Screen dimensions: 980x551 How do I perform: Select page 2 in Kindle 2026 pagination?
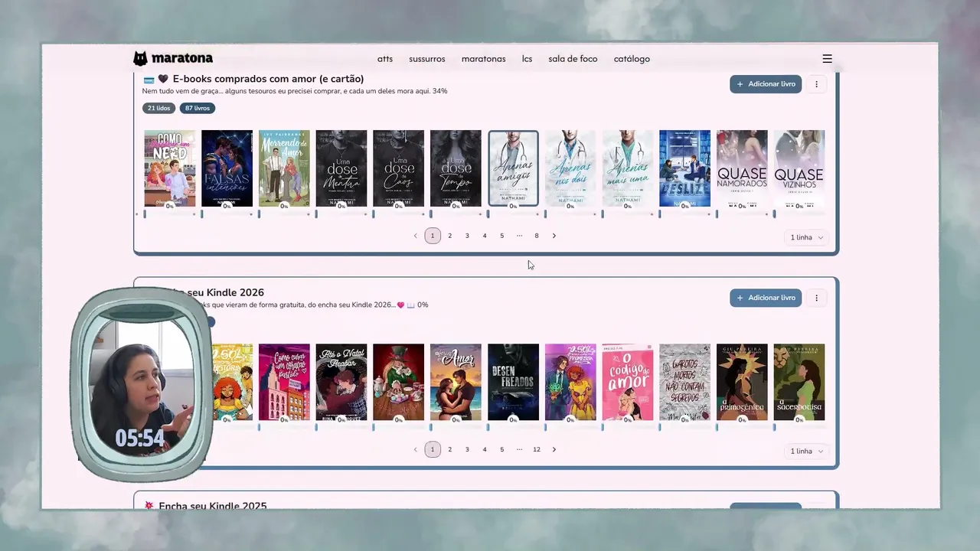tap(450, 449)
